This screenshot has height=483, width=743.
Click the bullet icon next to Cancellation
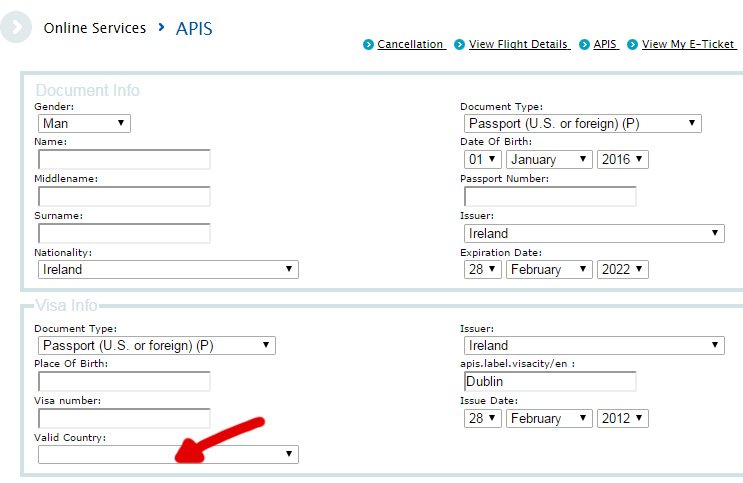coord(368,45)
